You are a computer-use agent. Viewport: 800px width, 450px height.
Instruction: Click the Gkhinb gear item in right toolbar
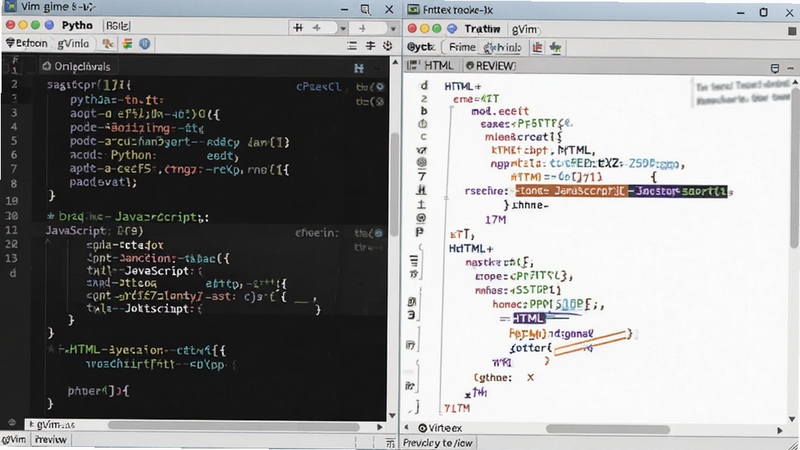click(x=503, y=48)
